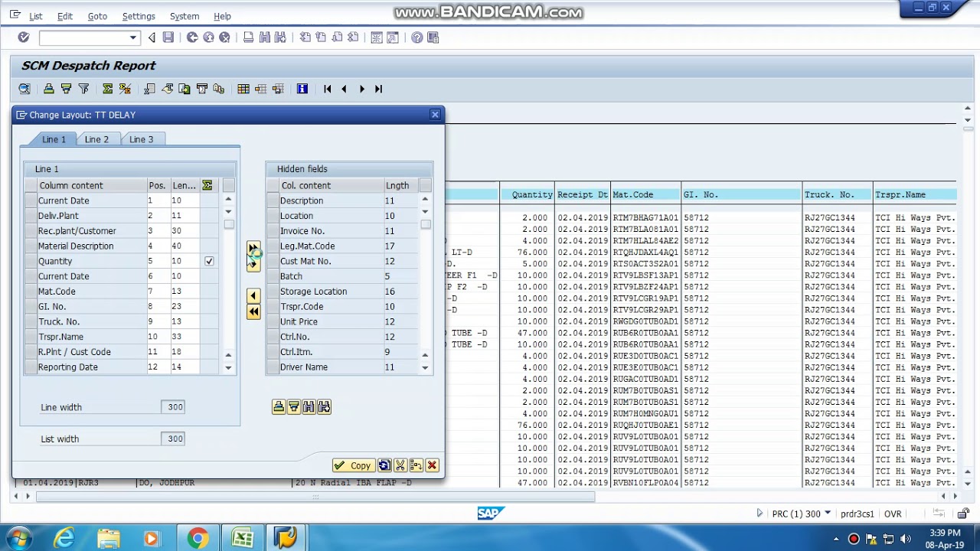Screen dimensions: 980x551
Task: Jump to first column with the toolbar arrow
Action: pyautogui.click(x=327, y=89)
